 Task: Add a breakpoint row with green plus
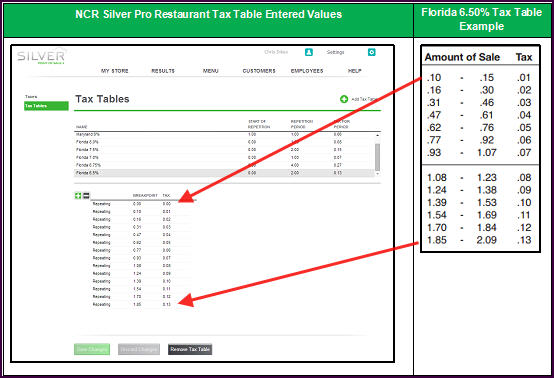(78, 195)
